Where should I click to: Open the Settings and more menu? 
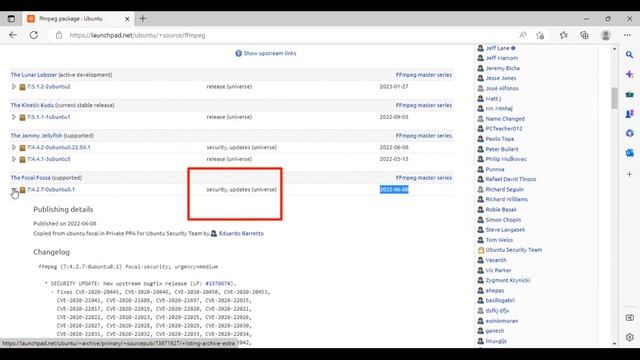click(627, 35)
